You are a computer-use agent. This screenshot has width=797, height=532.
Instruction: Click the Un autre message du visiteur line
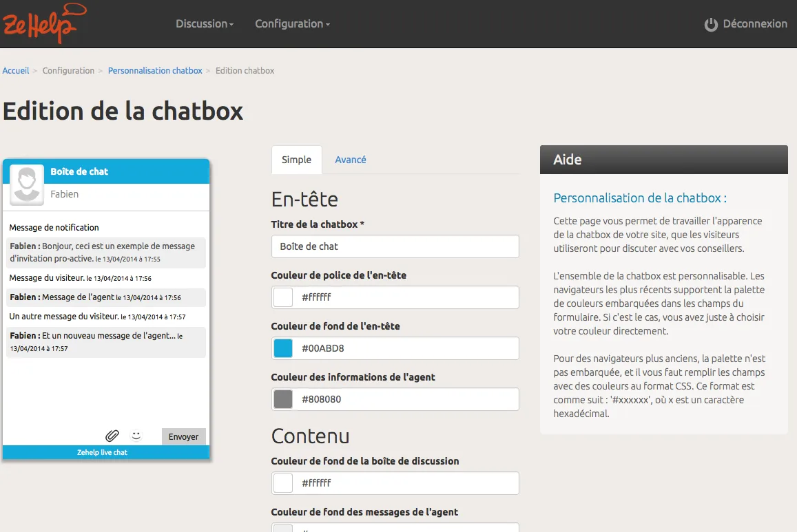98,317
